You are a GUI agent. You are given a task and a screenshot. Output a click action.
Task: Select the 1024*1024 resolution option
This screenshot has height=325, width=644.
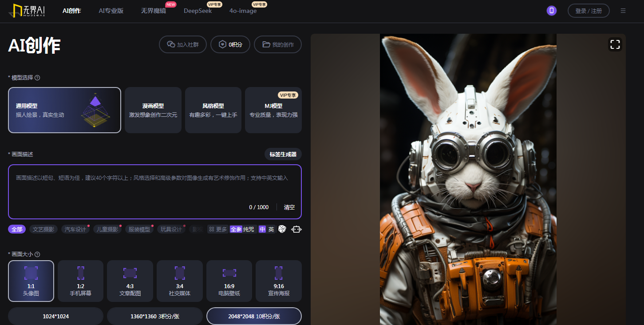tap(55, 316)
